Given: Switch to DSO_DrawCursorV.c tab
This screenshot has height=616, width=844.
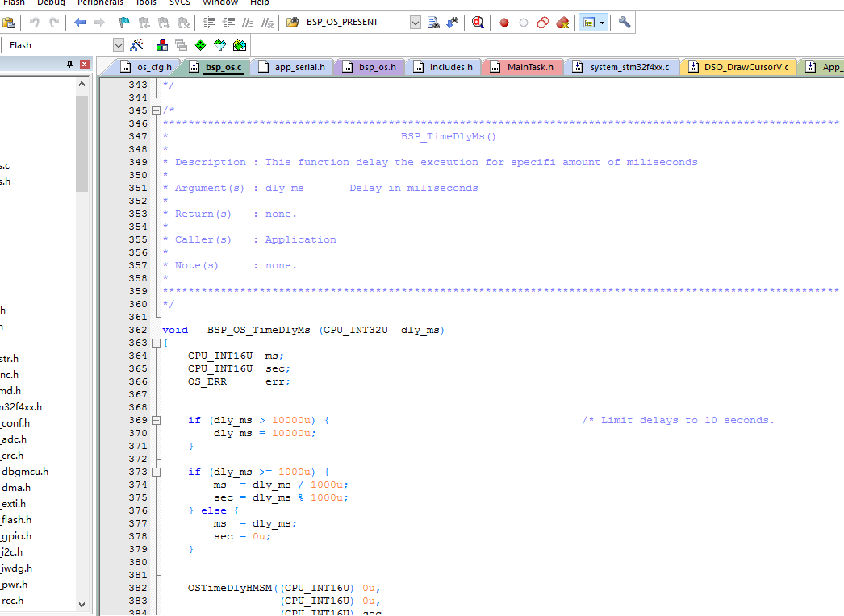Looking at the screenshot, I should (738, 67).
